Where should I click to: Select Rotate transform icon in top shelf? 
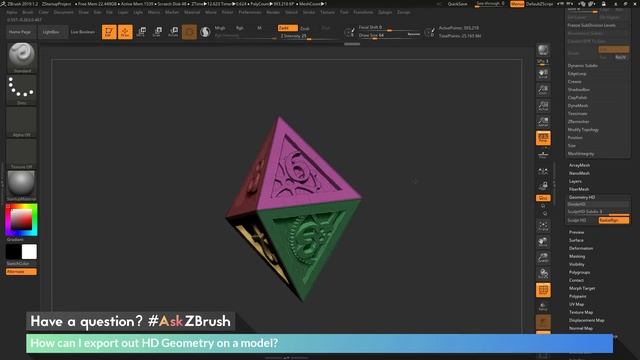173,32
